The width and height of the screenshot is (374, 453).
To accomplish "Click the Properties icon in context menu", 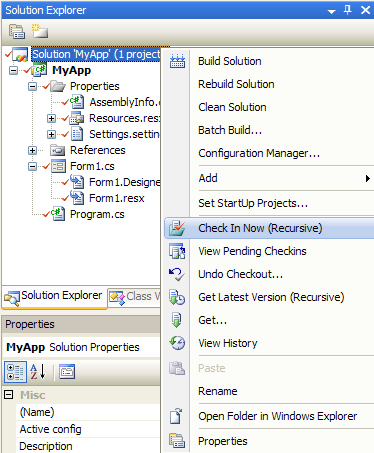I will [177, 441].
